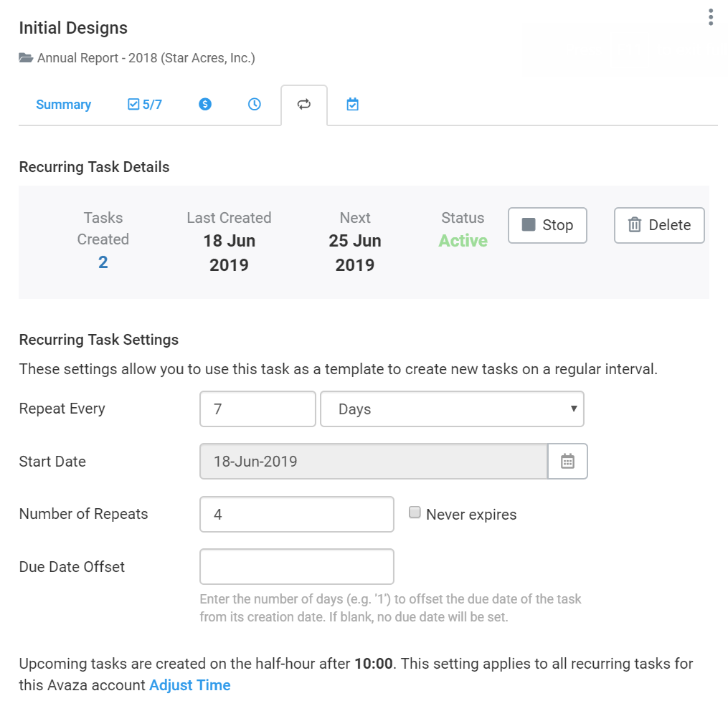Click the Recurring Task Details heading
Viewport: 728px width, 706px height.
(x=94, y=167)
